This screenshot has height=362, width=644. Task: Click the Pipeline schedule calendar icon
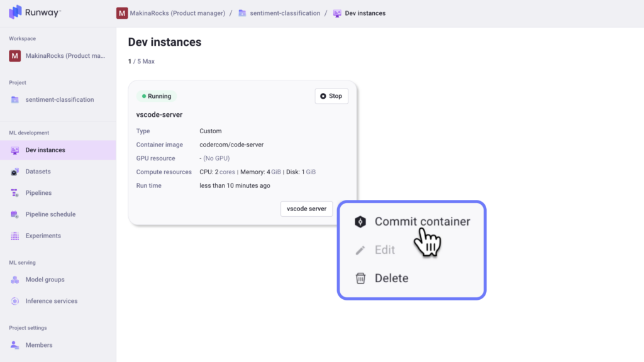point(15,214)
